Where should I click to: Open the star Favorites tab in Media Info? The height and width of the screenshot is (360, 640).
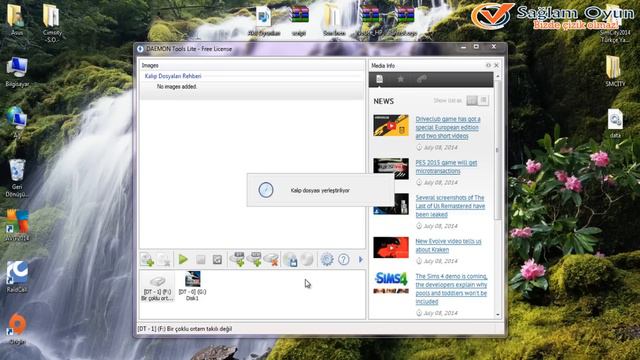[x=400, y=79]
